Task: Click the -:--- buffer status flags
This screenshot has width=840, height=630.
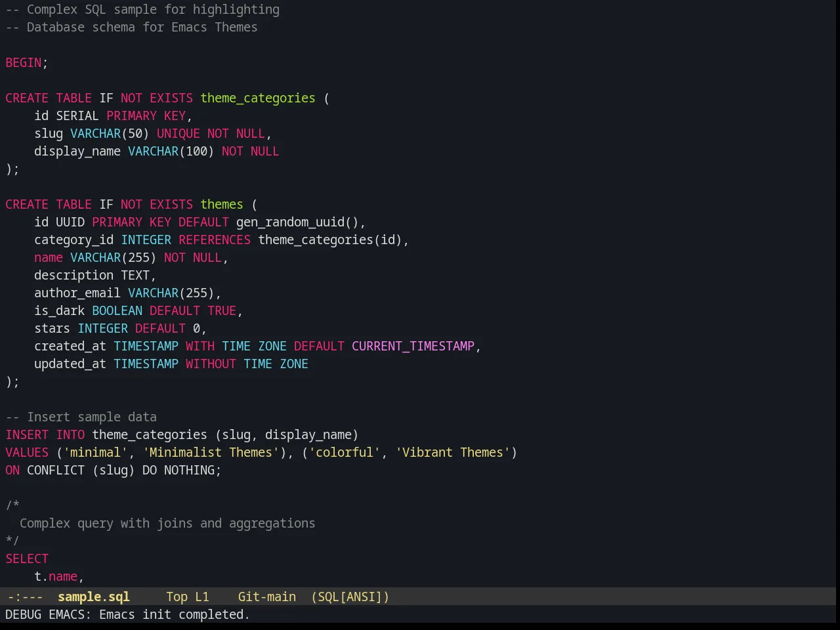Action: (25, 597)
